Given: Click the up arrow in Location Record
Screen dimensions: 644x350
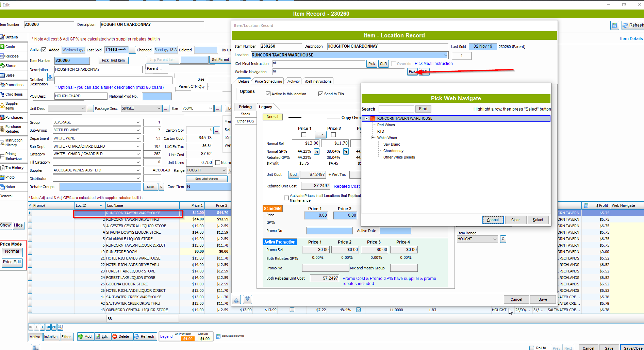Looking at the screenshot, I should pos(236,300).
